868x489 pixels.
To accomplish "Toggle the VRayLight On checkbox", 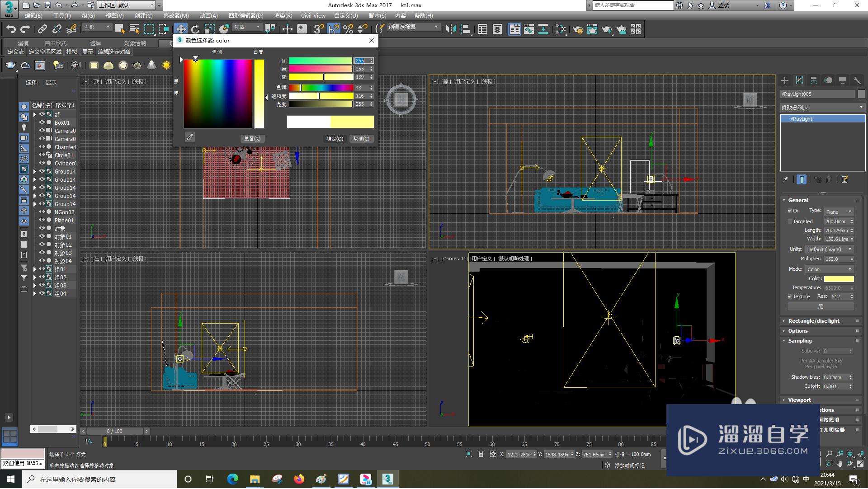I will click(790, 211).
